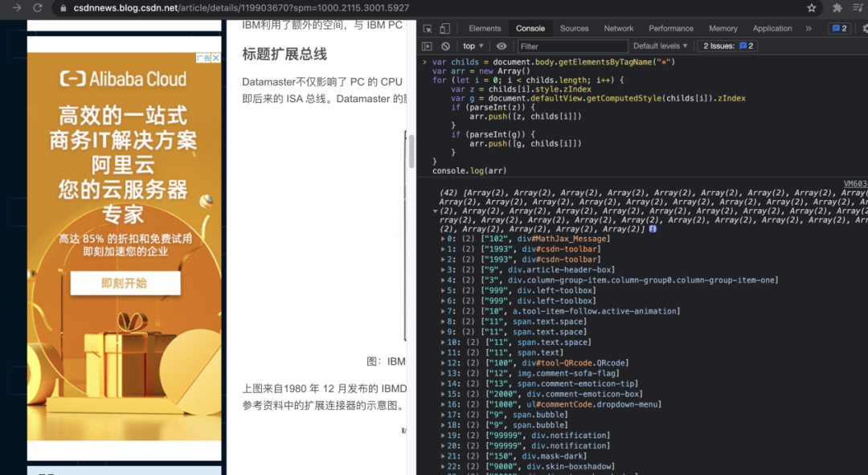Activate the inspect element picker icon
The image size is (868, 475).
tap(428, 29)
